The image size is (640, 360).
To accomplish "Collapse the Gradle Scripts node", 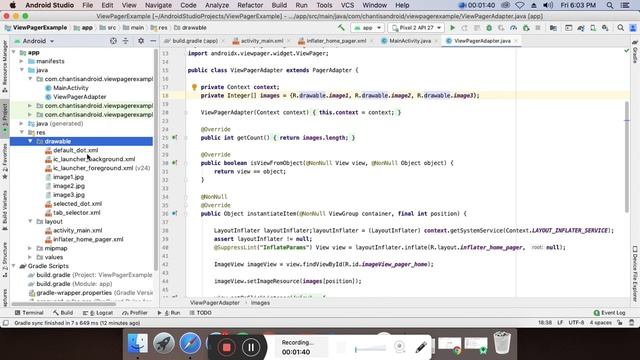I will coord(13,266).
